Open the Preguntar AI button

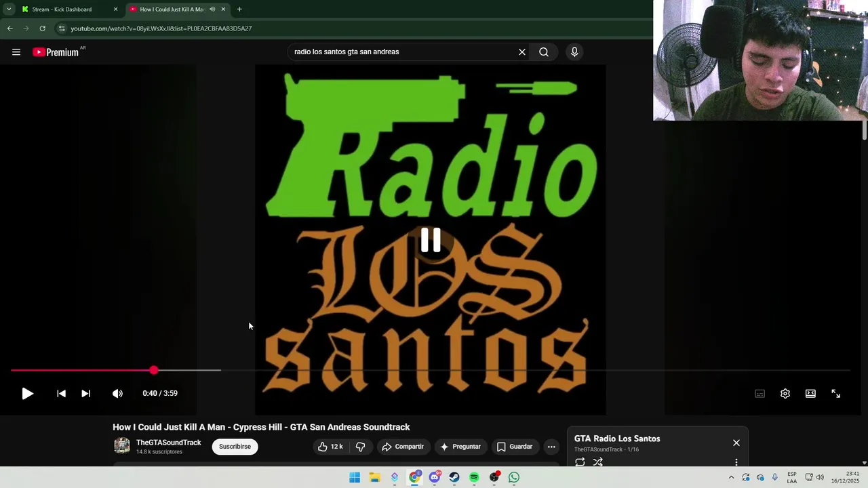[x=460, y=447]
